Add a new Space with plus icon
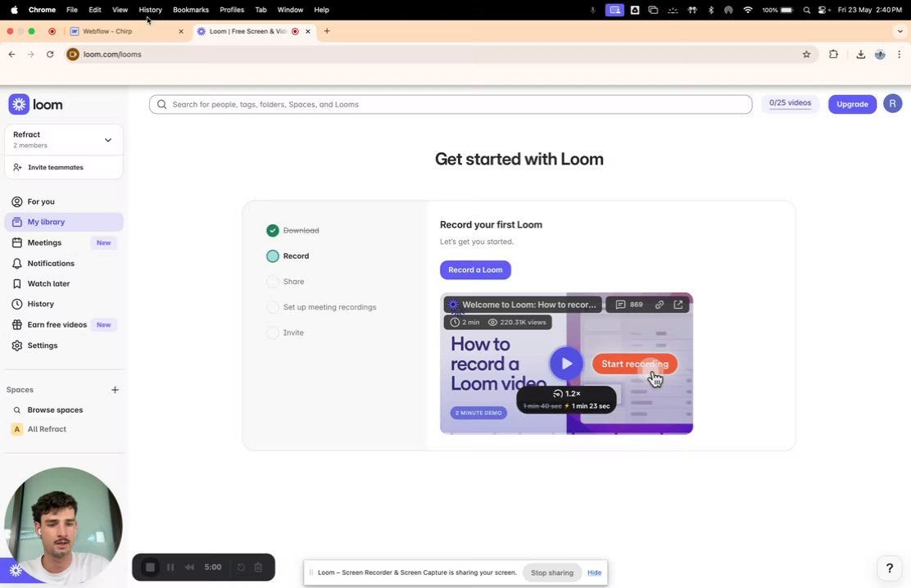This screenshot has width=911, height=588. 115,390
